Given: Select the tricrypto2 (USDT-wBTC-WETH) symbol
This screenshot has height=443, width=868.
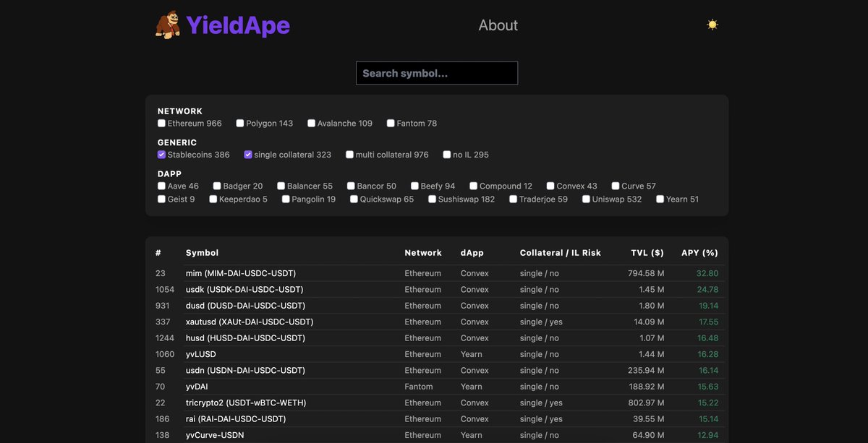Looking at the screenshot, I should click(x=246, y=403).
